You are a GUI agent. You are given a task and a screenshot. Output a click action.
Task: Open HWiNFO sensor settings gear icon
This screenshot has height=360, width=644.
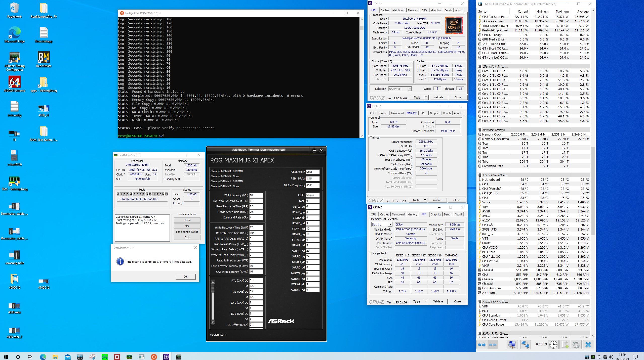[x=576, y=345]
